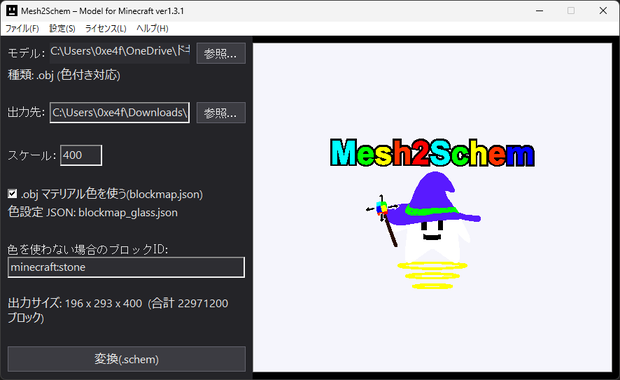Click the モデル file path field

point(120,53)
